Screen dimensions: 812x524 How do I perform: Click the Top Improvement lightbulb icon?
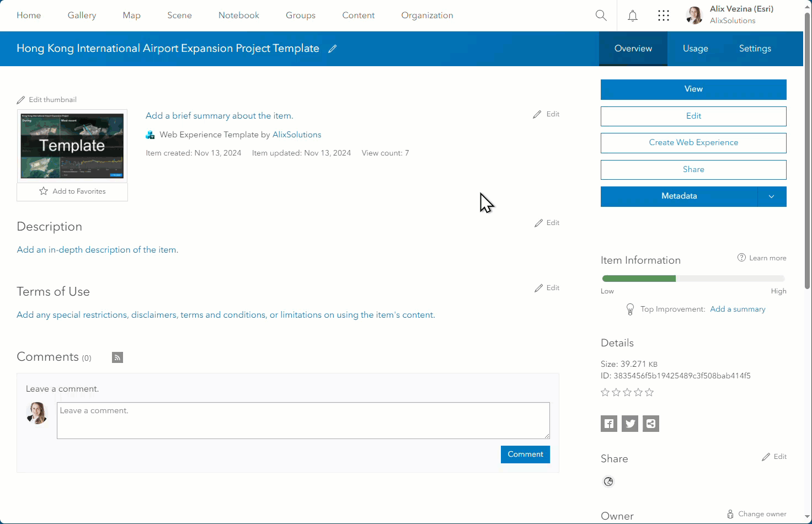(630, 309)
